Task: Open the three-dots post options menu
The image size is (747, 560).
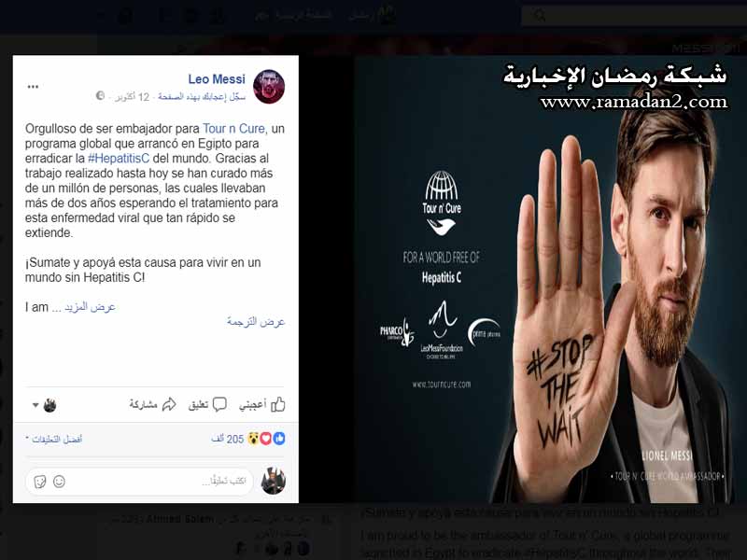Action: coord(33,87)
